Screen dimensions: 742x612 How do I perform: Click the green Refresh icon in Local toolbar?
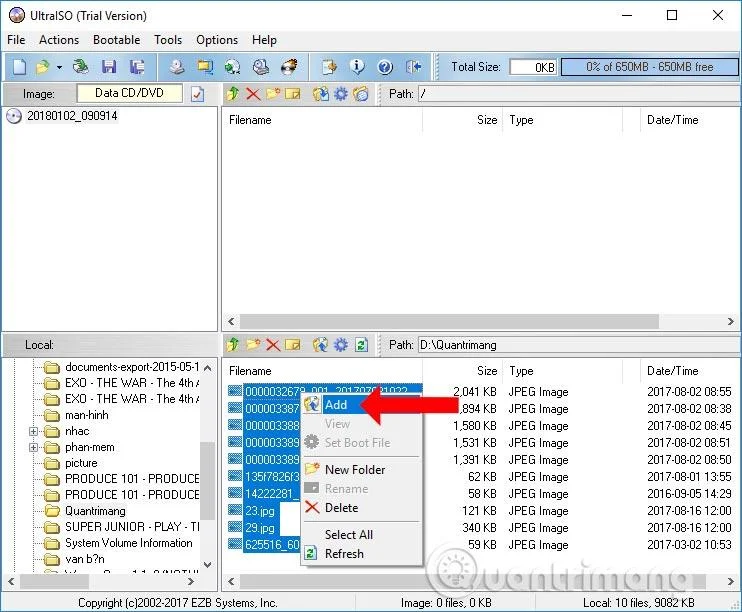pyautogui.click(x=361, y=345)
